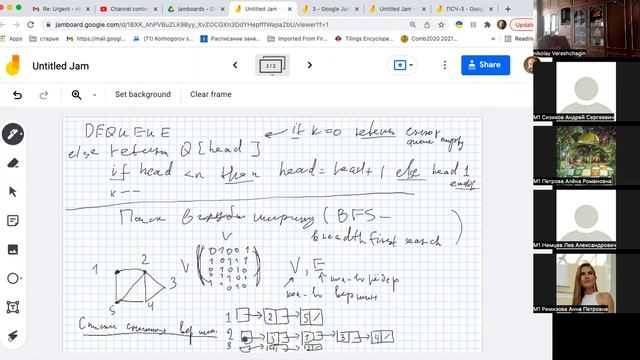Choose the Select arrow tool

13,192
